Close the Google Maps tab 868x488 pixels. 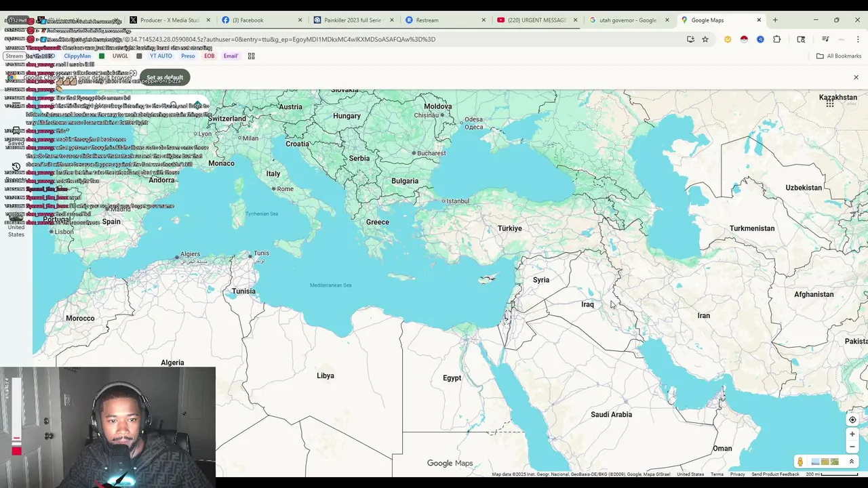click(759, 20)
